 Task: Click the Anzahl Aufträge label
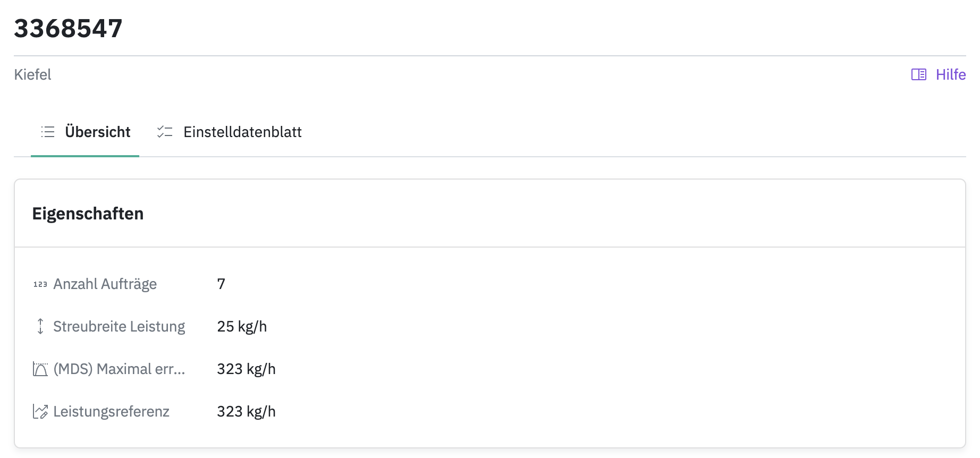(x=105, y=284)
